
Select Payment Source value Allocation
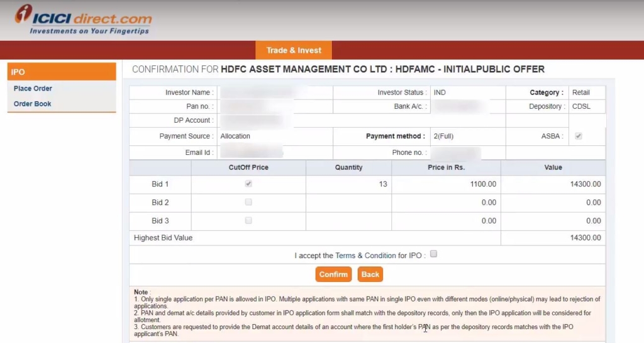click(x=235, y=136)
